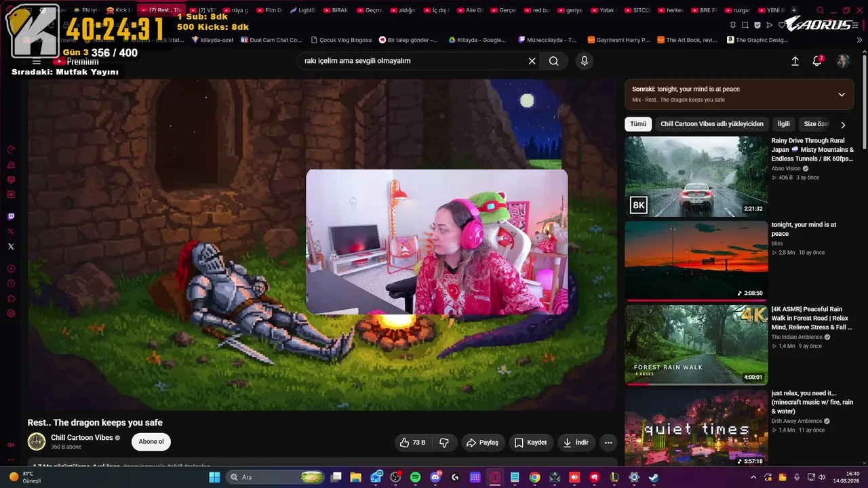Open the YouTube account avatar menu
This screenshot has width=868, height=488.
point(843,61)
